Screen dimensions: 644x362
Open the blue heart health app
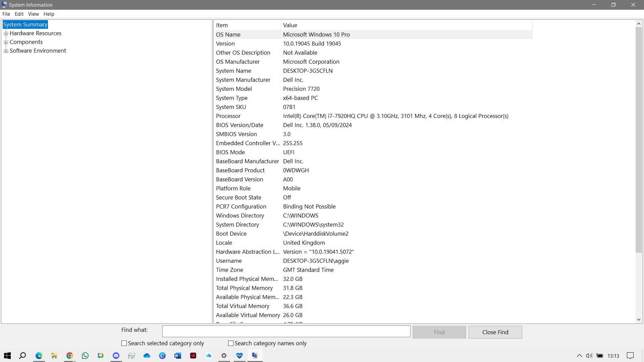[239, 356]
